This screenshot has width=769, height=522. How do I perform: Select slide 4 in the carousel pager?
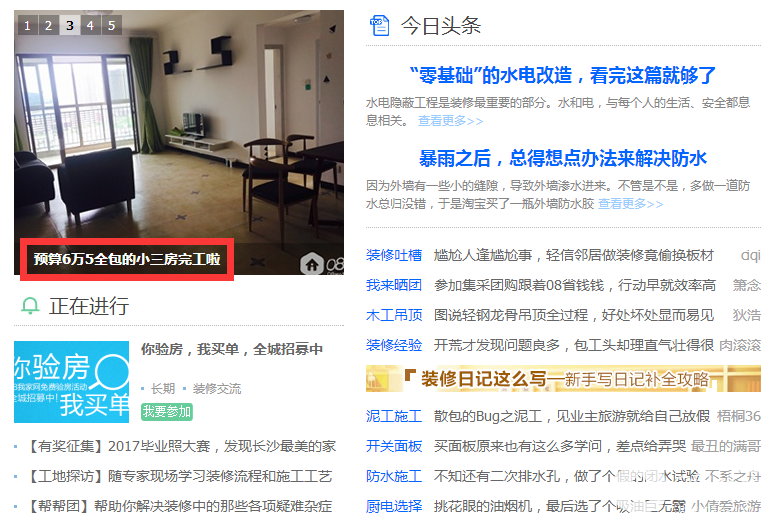pos(90,25)
